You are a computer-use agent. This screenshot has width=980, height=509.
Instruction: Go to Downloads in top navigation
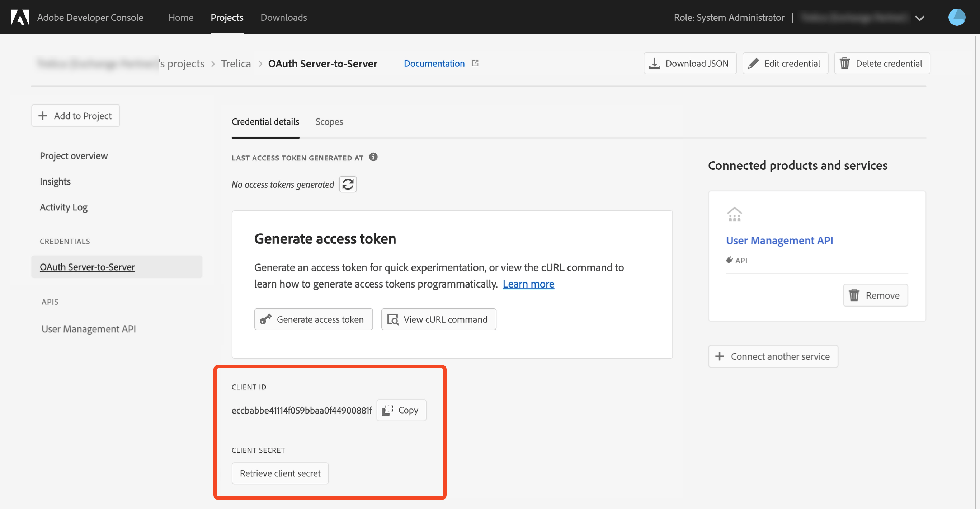pyautogui.click(x=283, y=18)
